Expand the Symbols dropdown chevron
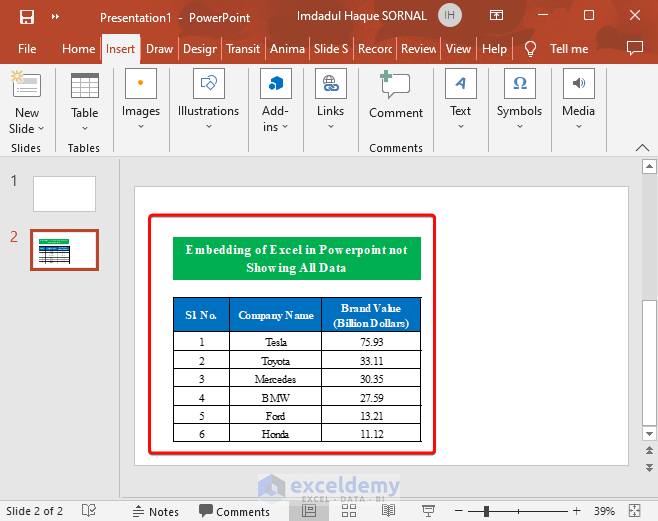Screen dimensions: 658x521 [x=520, y=126]
